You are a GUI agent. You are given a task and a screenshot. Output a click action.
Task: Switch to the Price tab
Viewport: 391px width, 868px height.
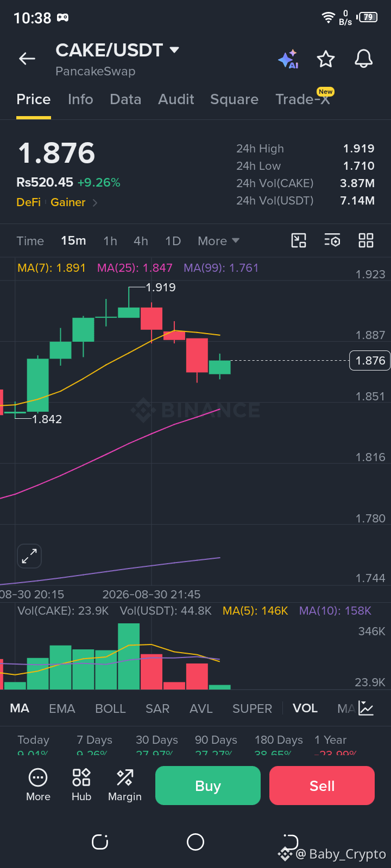pos(34,99)
